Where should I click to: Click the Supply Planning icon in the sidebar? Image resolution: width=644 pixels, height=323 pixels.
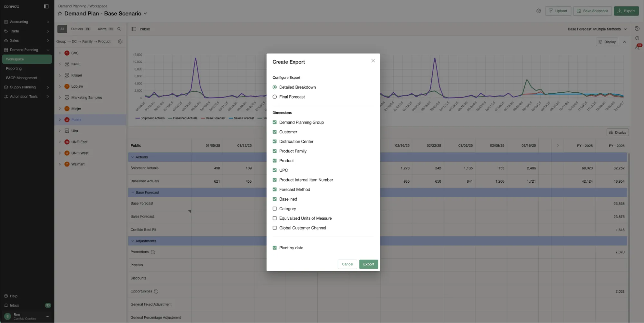click(6, 87)
